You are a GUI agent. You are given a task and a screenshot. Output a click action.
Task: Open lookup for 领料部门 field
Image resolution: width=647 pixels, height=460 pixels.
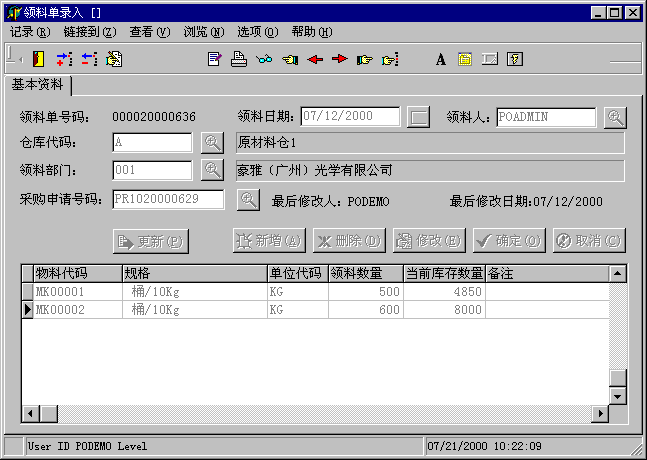pyautogui.click(x=212, y=170)
